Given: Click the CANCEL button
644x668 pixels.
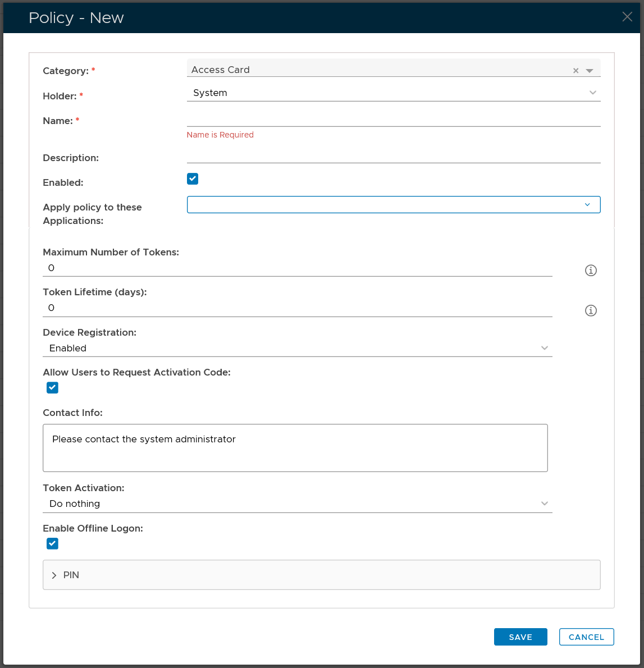Looking at the screenshot, I should pyautogui.click(x=586, y=637).
